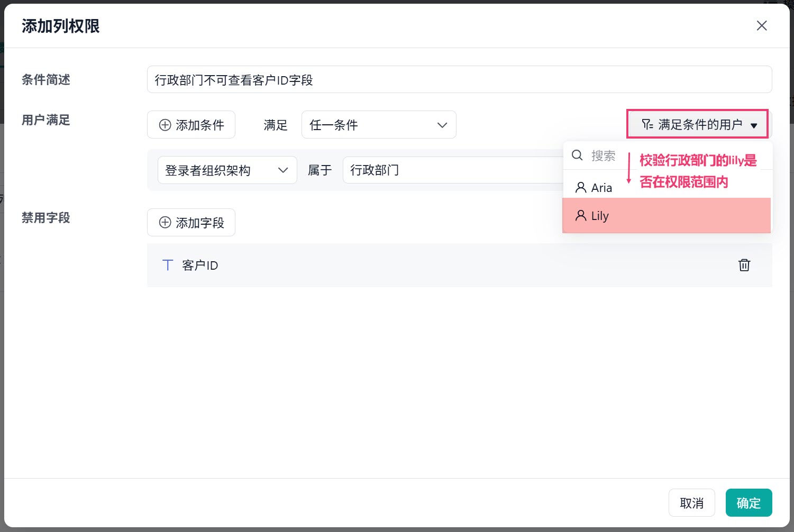Confirm with the 确定 button

pos(749,503)
